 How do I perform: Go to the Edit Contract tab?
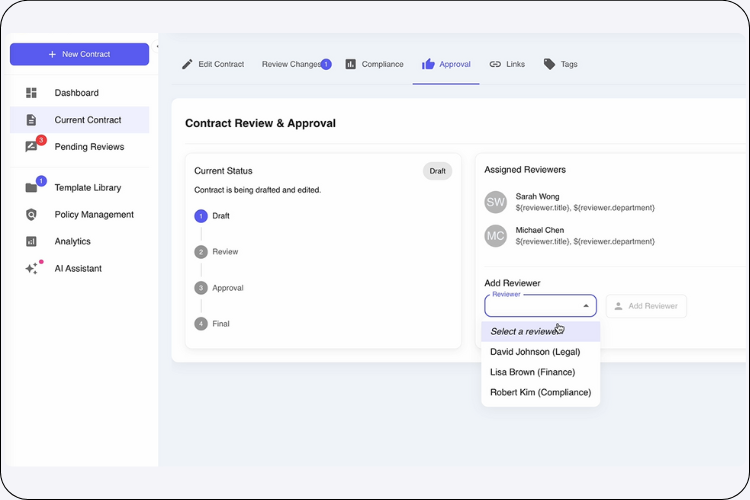click(x=212, y=64)
